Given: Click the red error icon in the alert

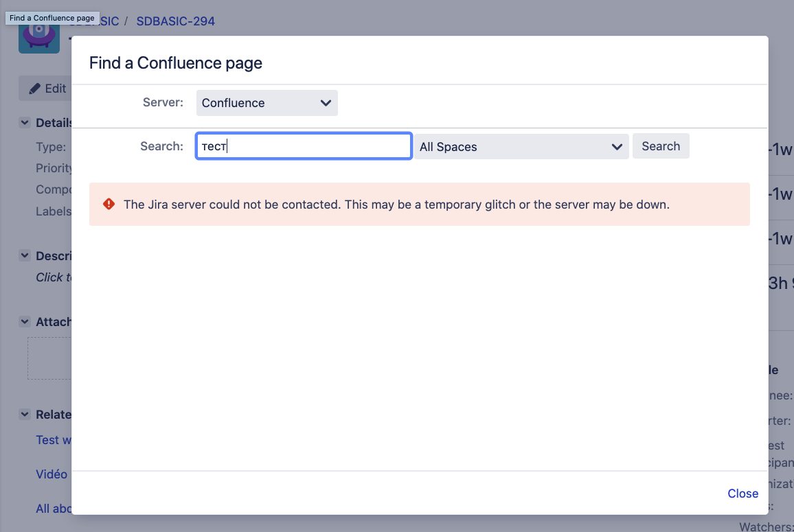Looking at the screenshot, I should tap(109, 204).
